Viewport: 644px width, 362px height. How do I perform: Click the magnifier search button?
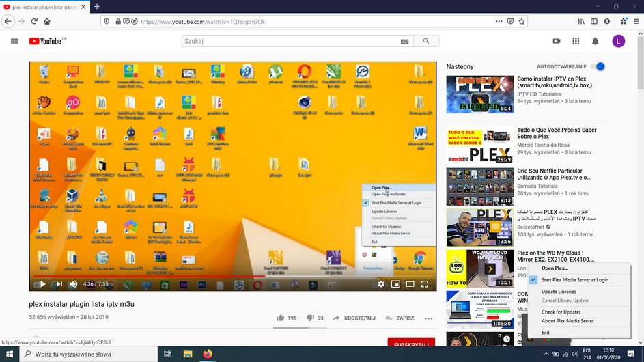[x=426, y=41]
